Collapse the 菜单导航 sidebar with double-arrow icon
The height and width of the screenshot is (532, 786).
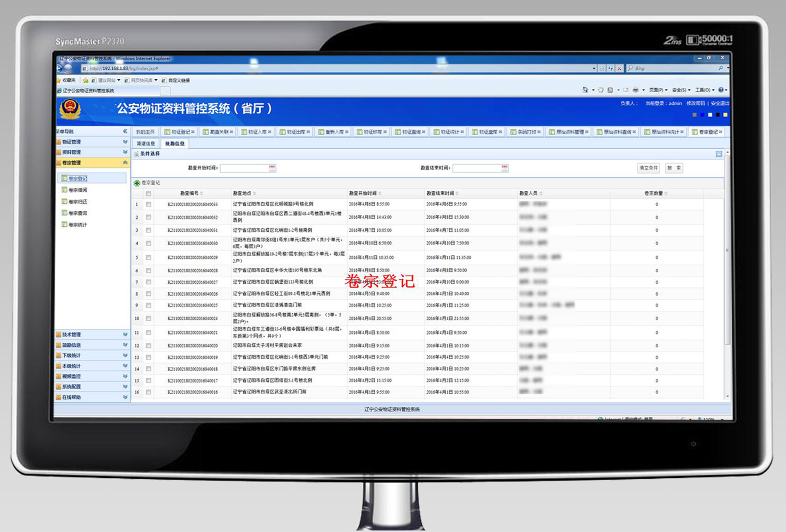pos(125,131)
